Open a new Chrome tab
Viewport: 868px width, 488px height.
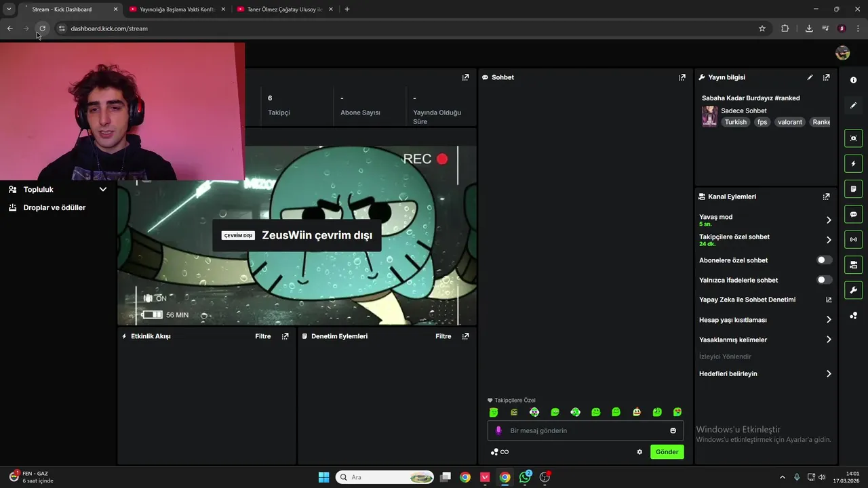point(347,9)
